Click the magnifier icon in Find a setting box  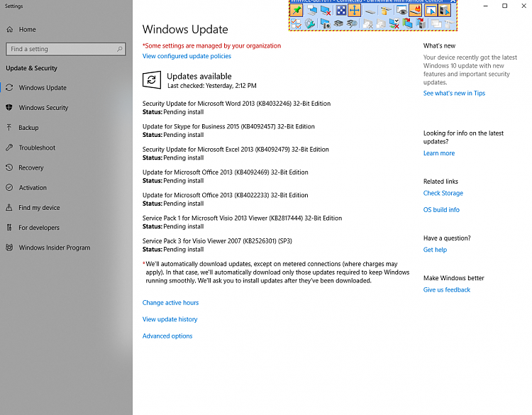pos(119,49)
